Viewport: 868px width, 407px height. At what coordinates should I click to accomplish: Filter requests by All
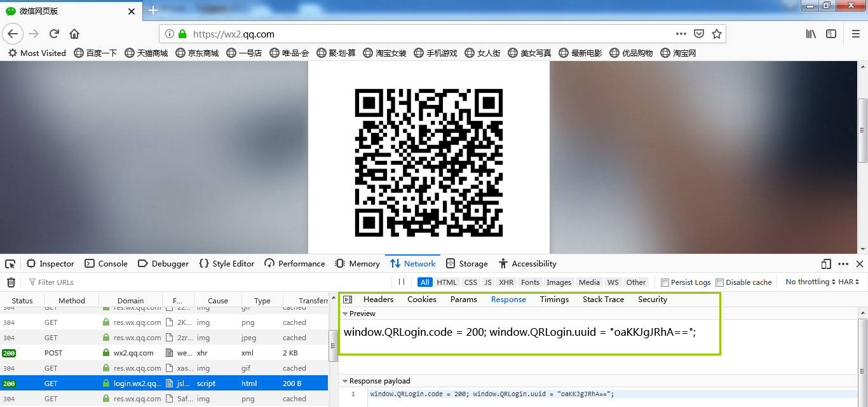[x=425, y=282]
